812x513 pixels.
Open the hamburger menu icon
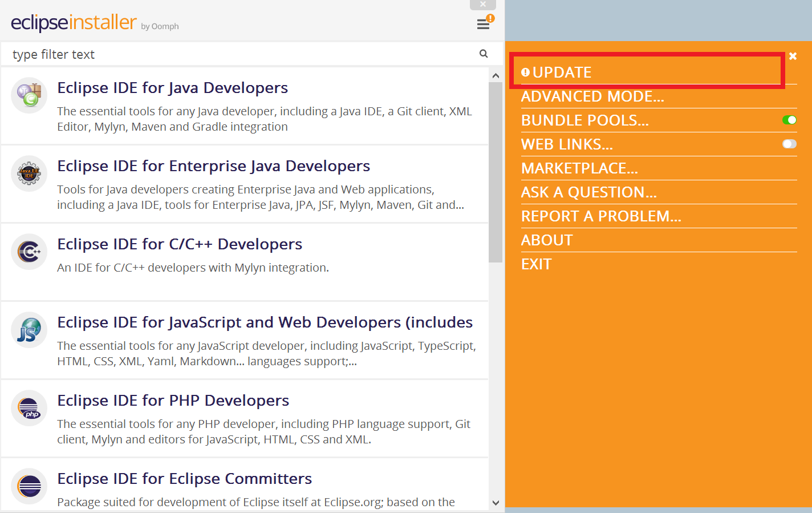pos(483,25)
